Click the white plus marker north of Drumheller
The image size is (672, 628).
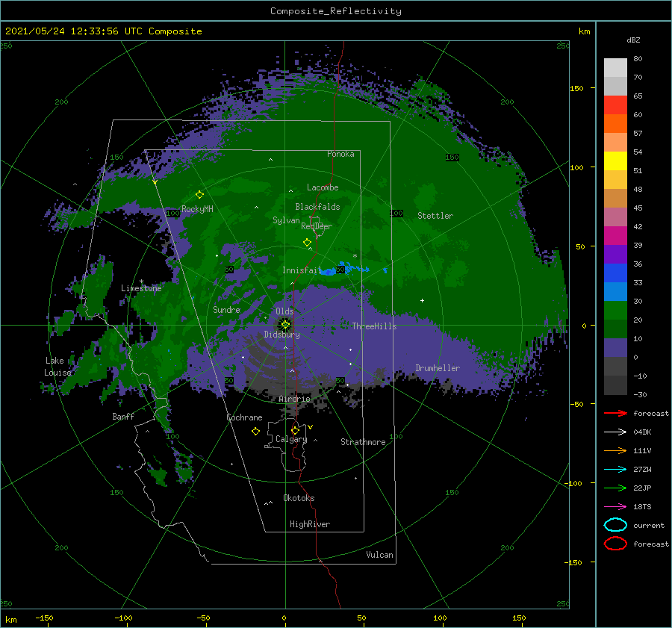(422, 300)
